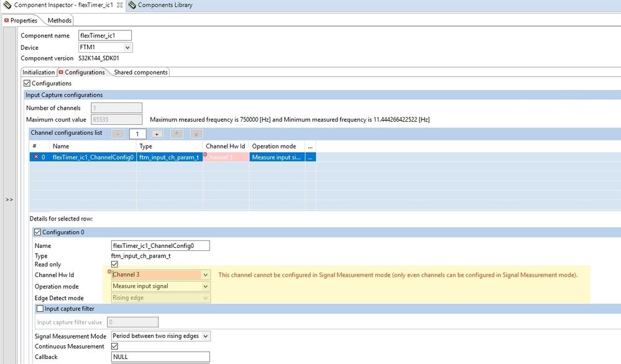621x364 pixels.
Task: Click the Components Library tab icon
Action: [x=132, y=5]
